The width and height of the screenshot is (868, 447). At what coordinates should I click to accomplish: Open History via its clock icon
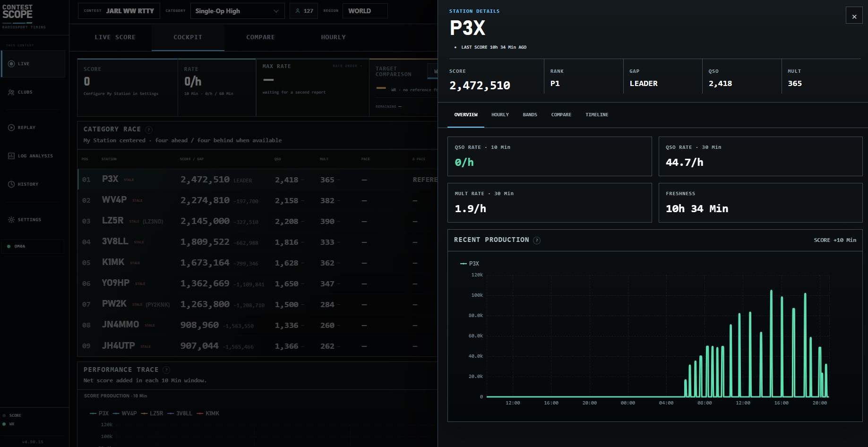pyautogui.click(x=11, y=184)
